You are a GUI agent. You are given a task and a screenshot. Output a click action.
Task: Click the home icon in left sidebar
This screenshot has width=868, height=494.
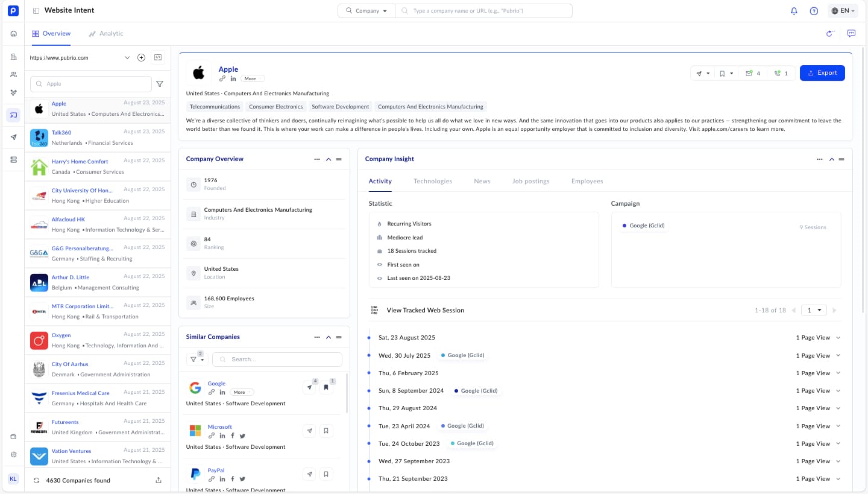tap(13, 34)
